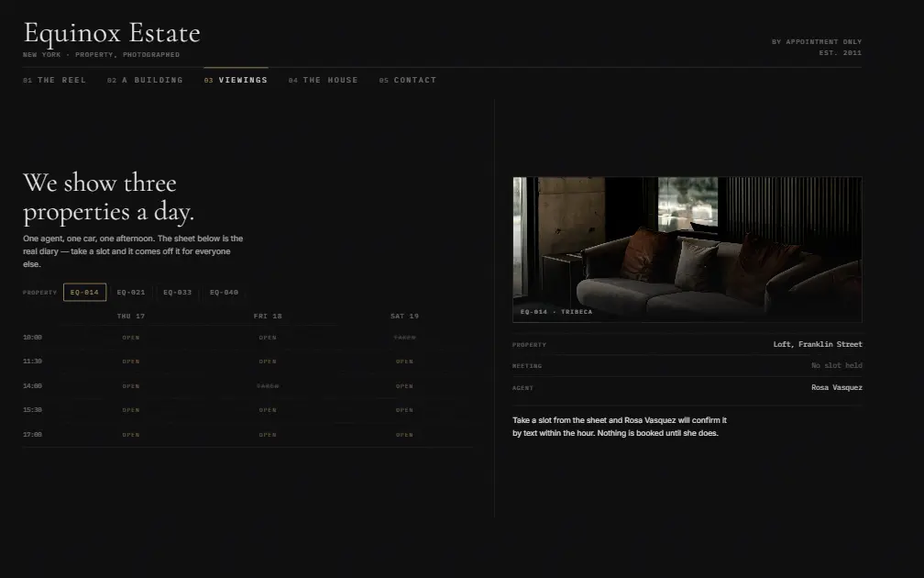The width and height of the screenshot is (924, 578).
Task: Click the THU 17 column header
Action: coord(131,317)
